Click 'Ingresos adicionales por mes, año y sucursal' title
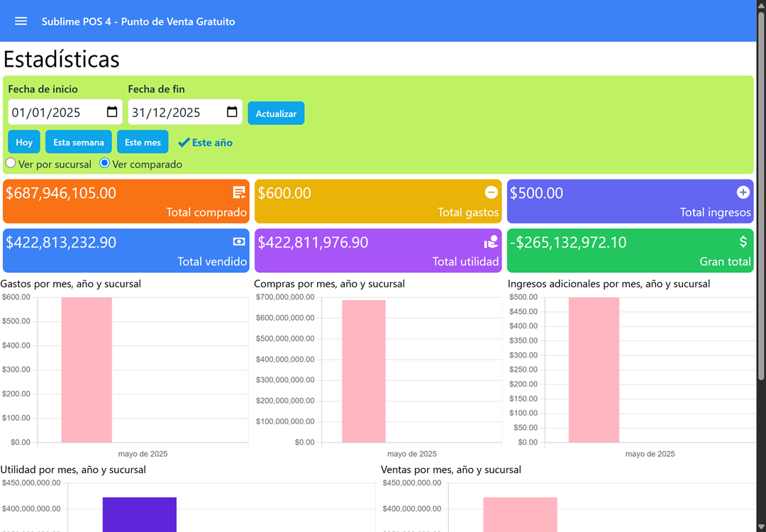The image size is (766, 532). [x=609, y=284]
